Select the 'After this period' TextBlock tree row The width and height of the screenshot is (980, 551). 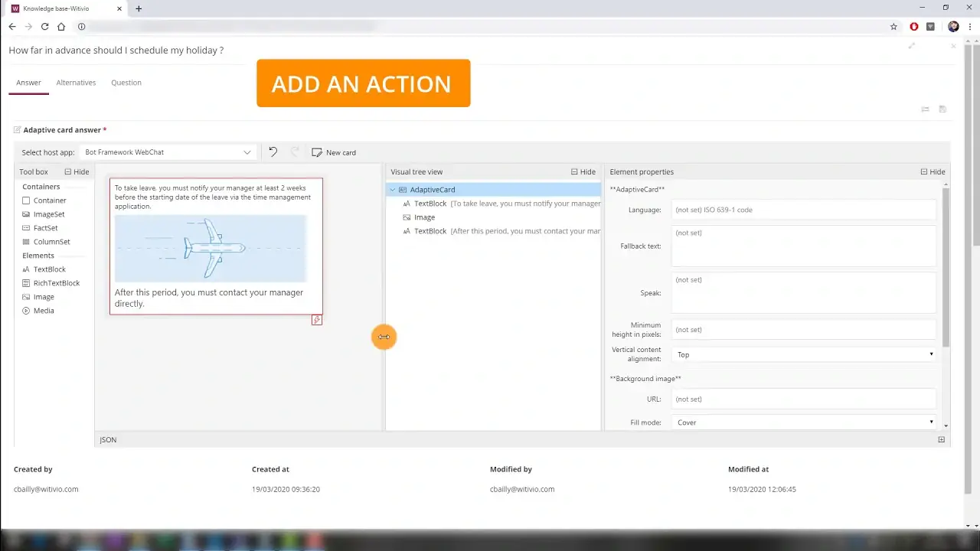click(494, 231)
